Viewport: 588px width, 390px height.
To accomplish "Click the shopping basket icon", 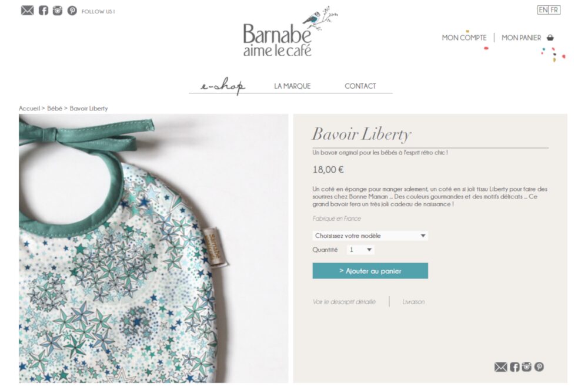I will [550, 38].
